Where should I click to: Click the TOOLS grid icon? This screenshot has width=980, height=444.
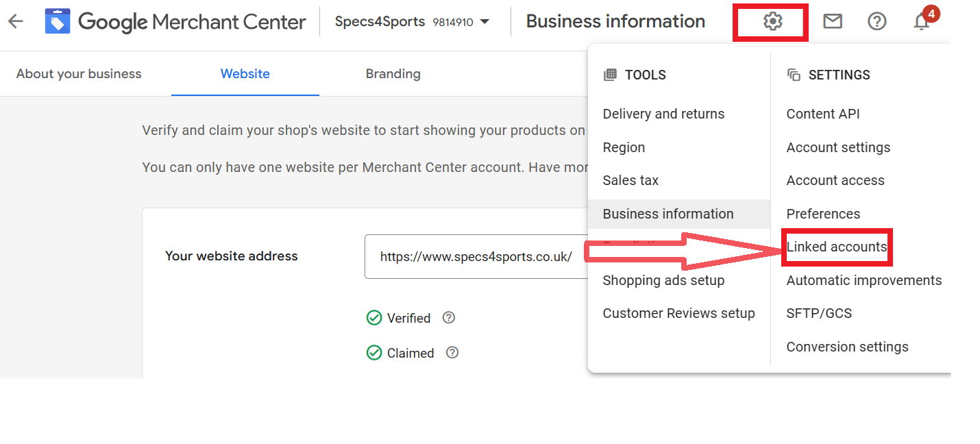pyautogui.click(x=610, y=75)
